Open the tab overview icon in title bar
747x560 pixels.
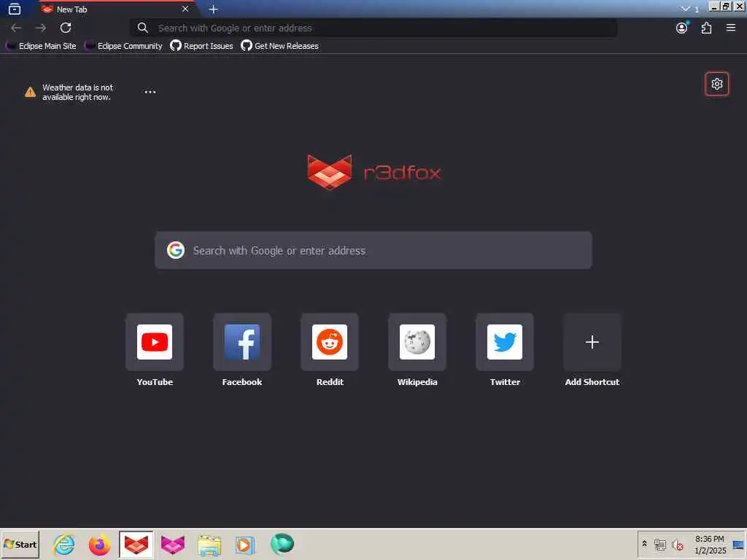[x=15, y=9]
